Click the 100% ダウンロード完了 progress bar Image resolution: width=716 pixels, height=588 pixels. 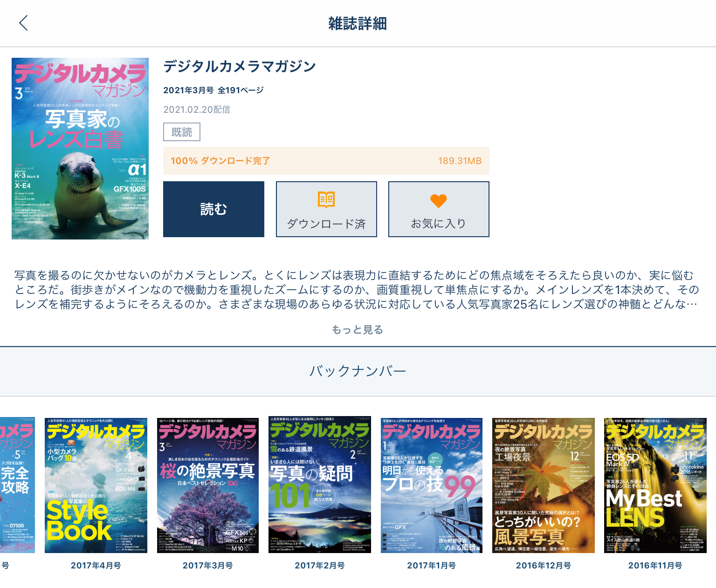point(326,161)
